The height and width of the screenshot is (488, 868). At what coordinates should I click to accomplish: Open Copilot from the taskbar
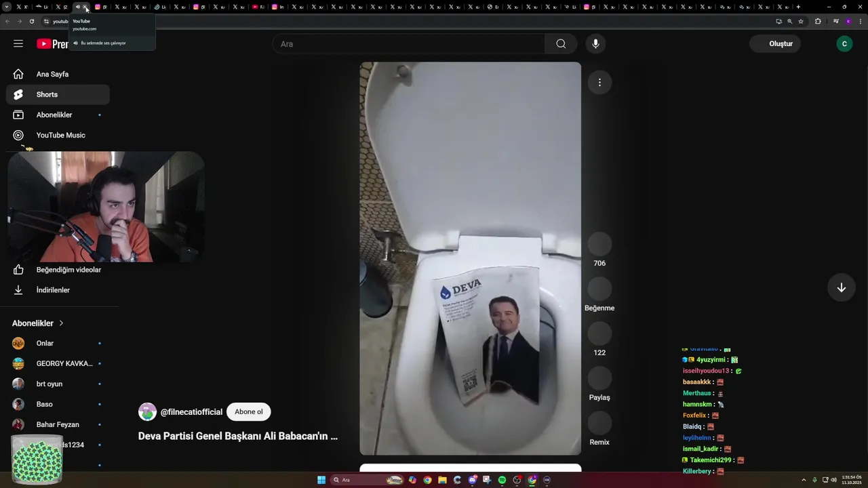click(412, 480)
